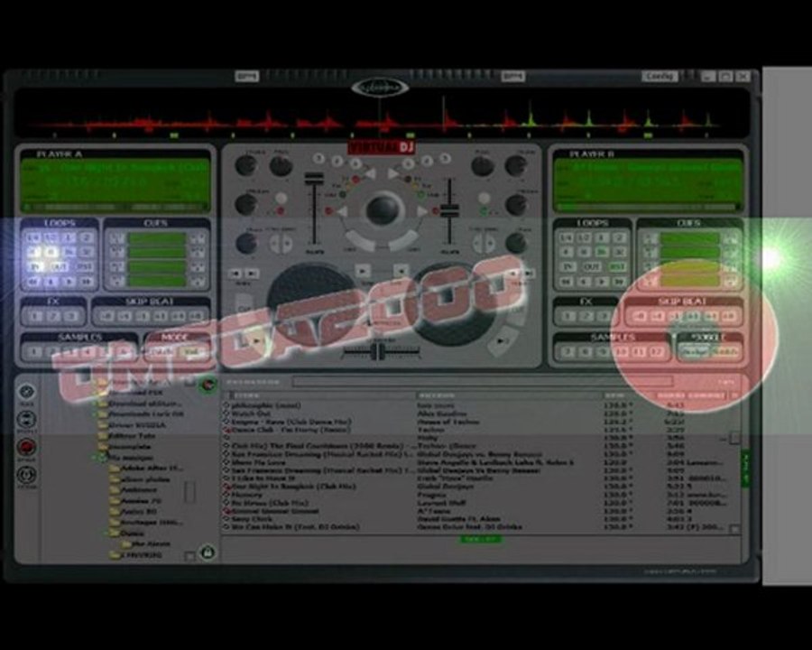Viewport: 812px width, 650px height.
Task: Sort by the Artist column header
Action: [510, 395]
